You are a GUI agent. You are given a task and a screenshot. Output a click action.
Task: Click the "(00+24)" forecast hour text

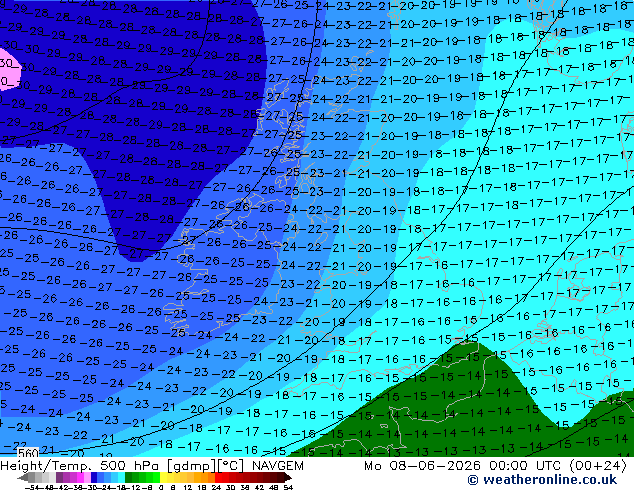coord(598,466)
